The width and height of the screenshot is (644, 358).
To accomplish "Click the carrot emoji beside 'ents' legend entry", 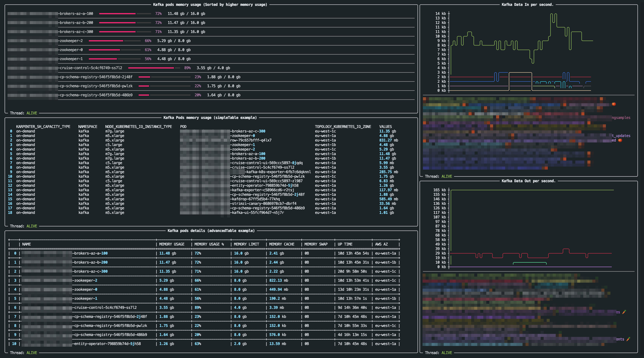I will coord(628,339).
